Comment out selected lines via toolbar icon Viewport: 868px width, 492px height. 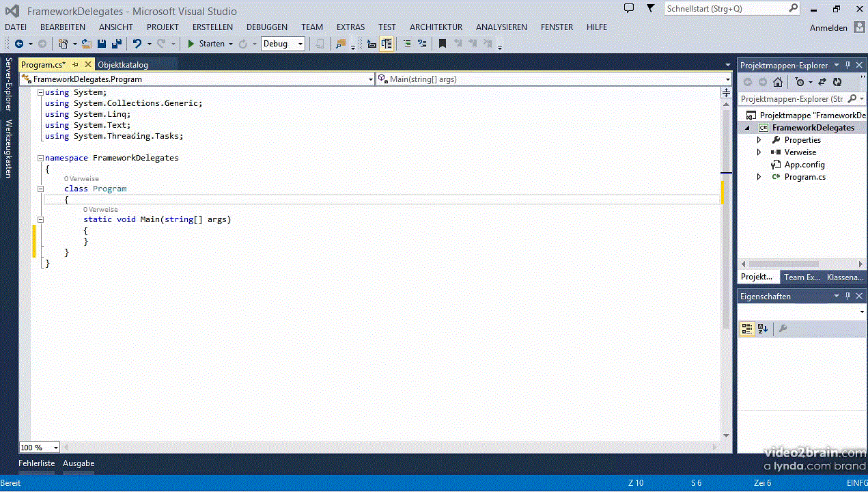point(407,44)
